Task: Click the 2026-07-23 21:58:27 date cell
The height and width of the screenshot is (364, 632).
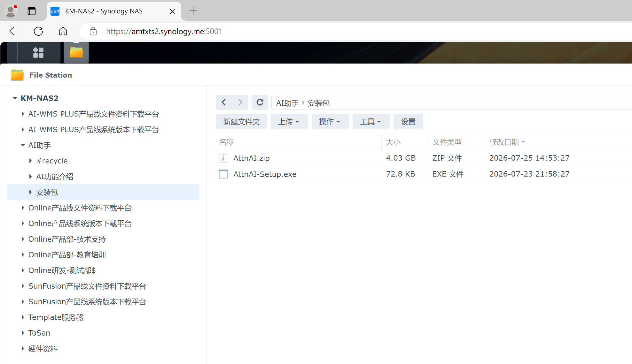Action: (529, 174)
